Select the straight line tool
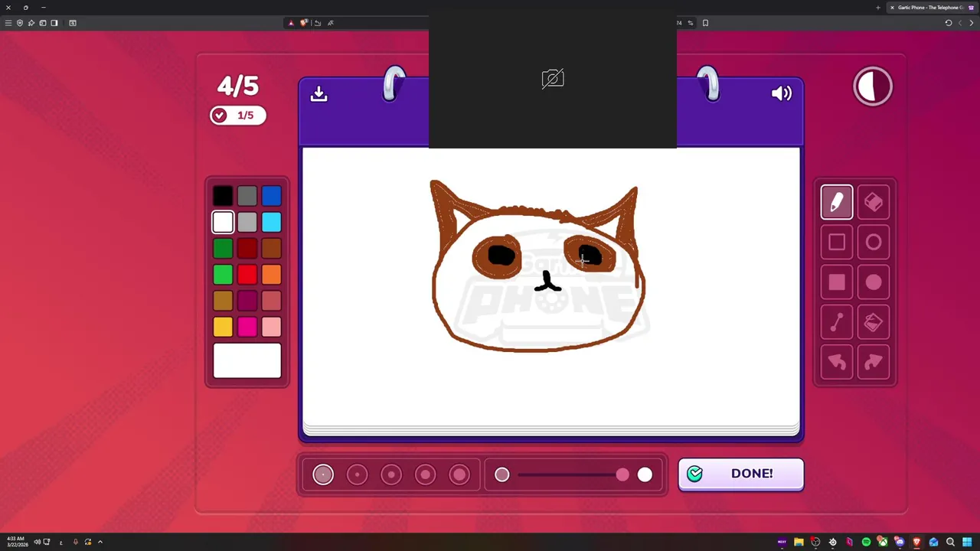 coord(837,322)
